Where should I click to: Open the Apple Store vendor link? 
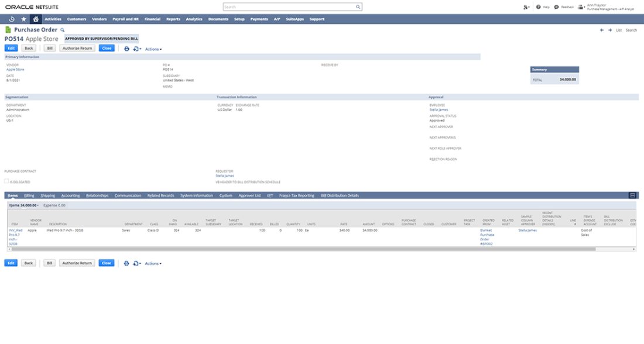[15, 70]
